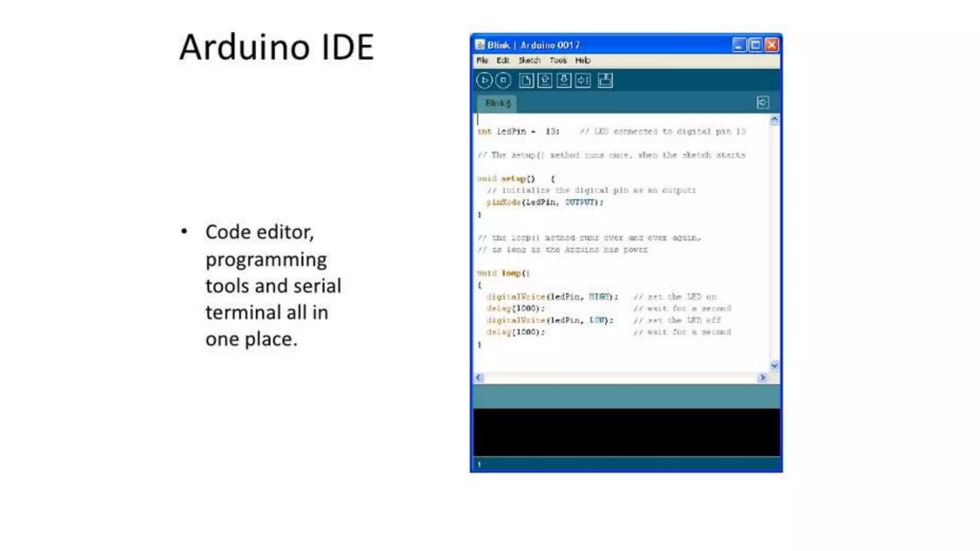The image size is (980, 551).
Task: Click inside the black console output area
Action: pyautogui.click(x=626, y=432)
